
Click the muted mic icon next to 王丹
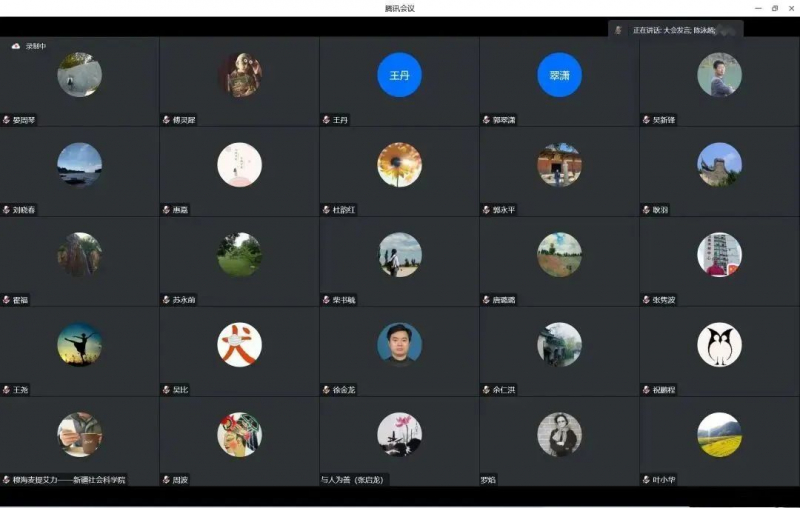tap(326, 120)
